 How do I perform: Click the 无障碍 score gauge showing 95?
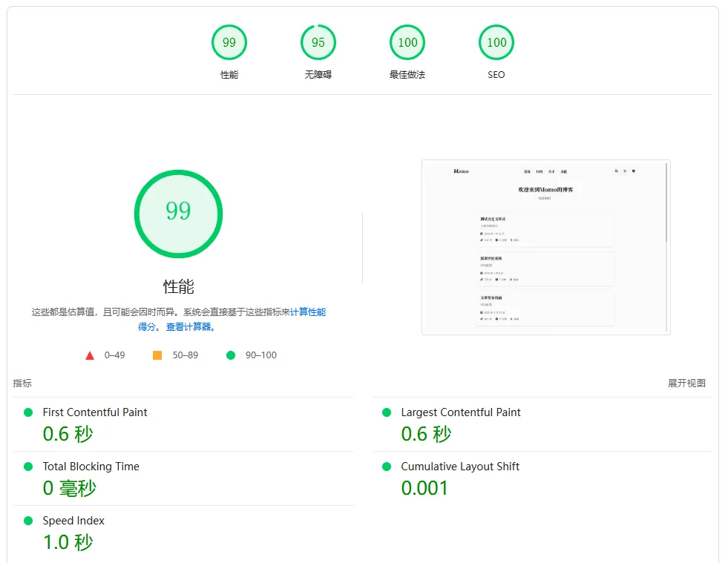tap(318, 42)
